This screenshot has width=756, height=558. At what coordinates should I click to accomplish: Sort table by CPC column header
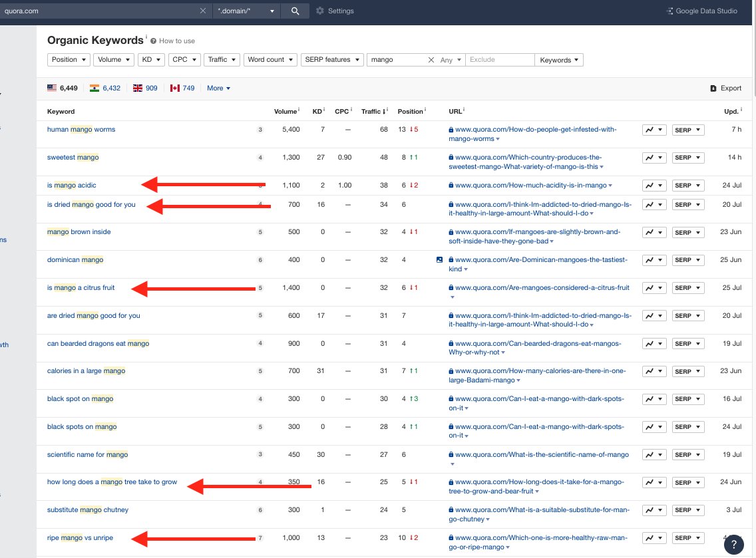click(x=343, y=111)
